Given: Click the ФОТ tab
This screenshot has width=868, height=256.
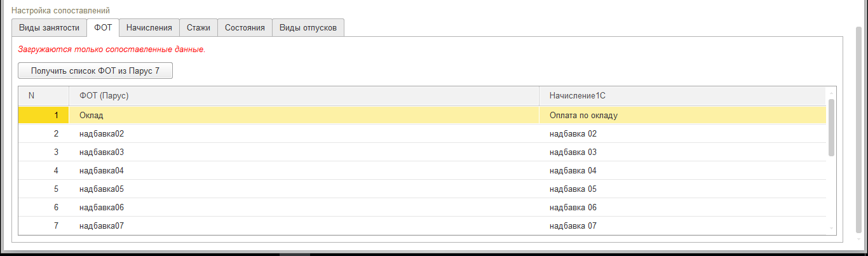Looking at the screenshot, I should pyautogui.click(x=103, y=27).
